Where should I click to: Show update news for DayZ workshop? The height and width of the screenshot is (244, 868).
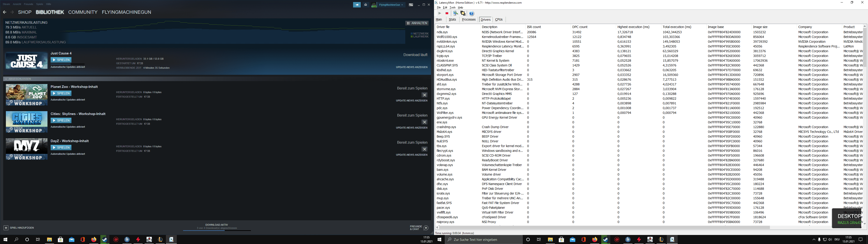click(411, 155)
